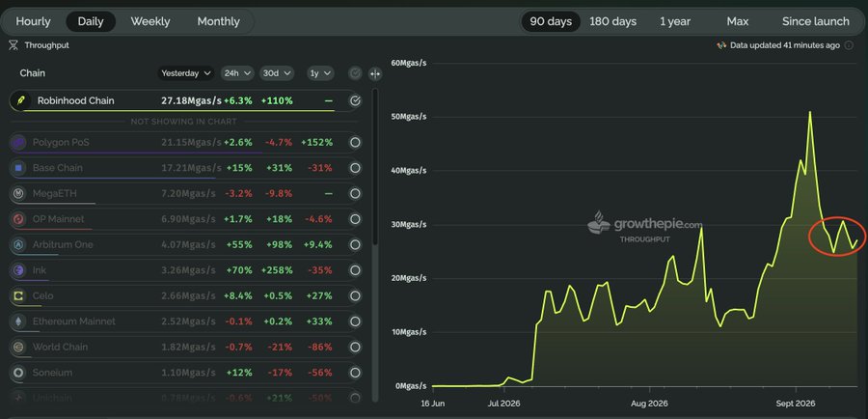Viewport: 868px width, 419px height.
Task: Click the 60Mgas/s axis label
Action: [x=409, y=63]
